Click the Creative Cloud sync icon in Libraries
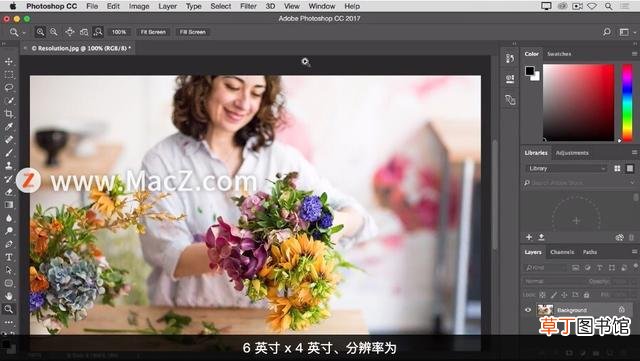The image size is (640, 361). pyautogui.click(x=620, y=237)
